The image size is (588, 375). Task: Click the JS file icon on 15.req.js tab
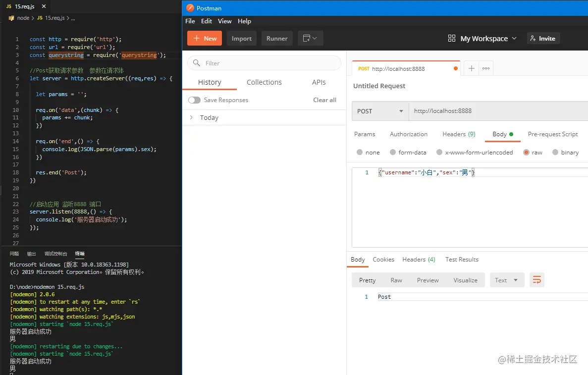point(9,6)
